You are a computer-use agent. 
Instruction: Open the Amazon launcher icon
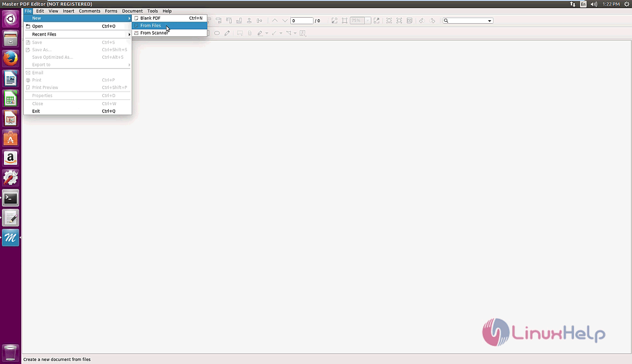click(x=10, y=158)
